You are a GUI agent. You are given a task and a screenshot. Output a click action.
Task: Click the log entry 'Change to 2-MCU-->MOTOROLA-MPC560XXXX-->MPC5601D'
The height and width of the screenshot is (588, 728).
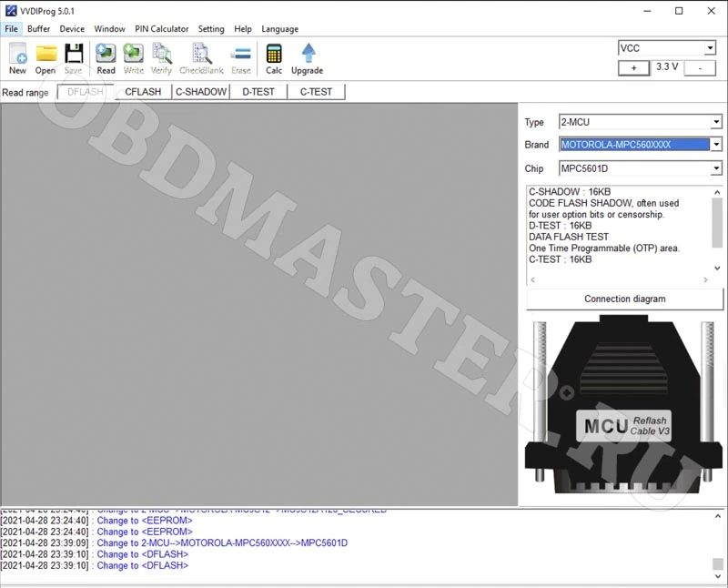coord(222,543)
